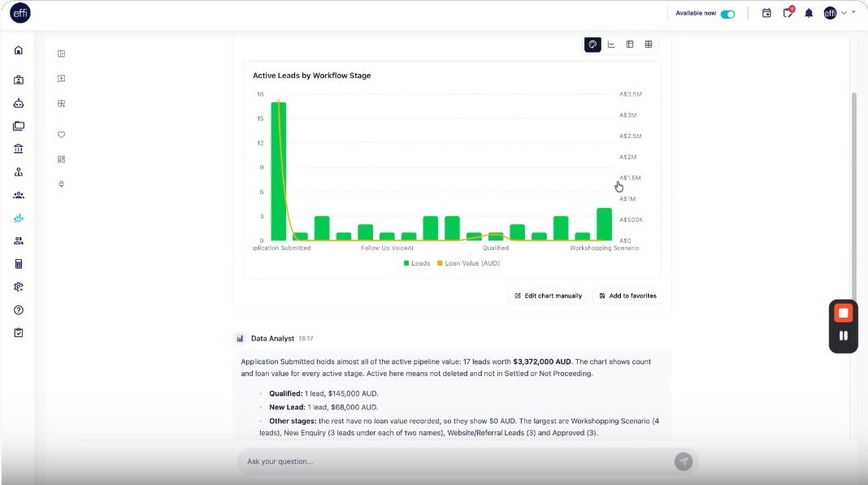Image resolution: width=868 pixels, height=485 pixels.
Task: Click the send message arrow button
Action: (684, 461)
